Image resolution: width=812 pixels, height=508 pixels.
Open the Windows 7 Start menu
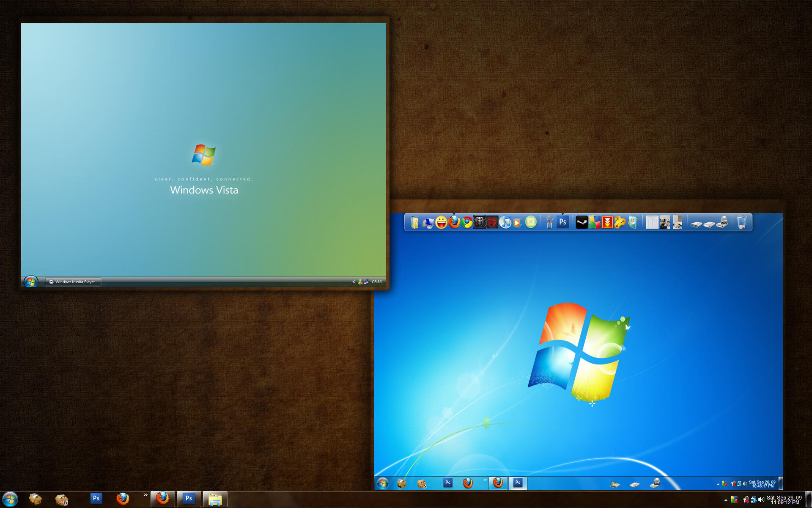tap(383, 483)
